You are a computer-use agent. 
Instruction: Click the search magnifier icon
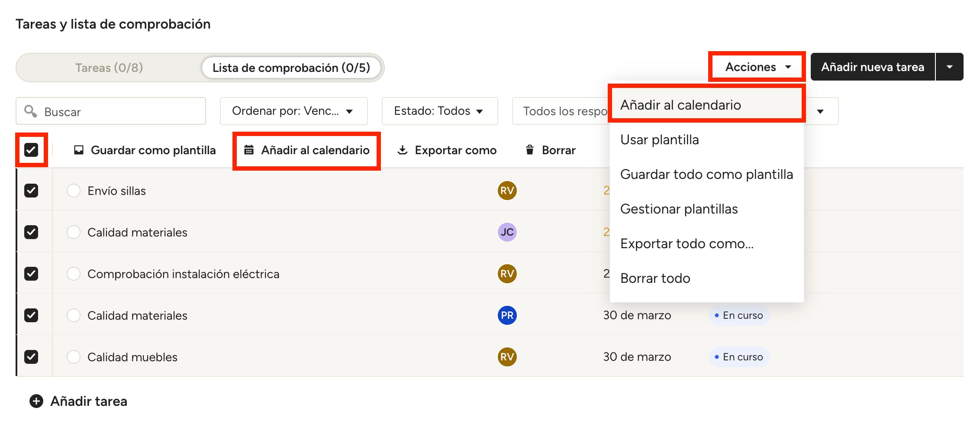pos(30,111)
